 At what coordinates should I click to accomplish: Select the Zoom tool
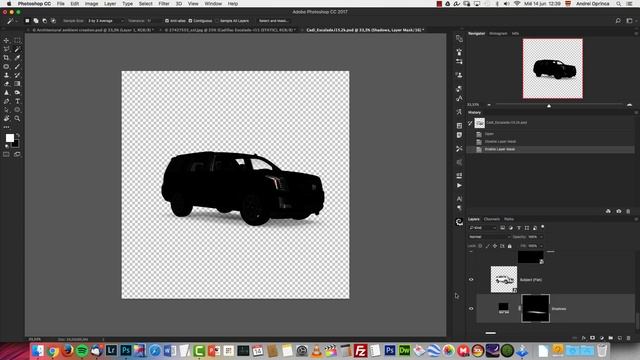click(x=17, y=118)
